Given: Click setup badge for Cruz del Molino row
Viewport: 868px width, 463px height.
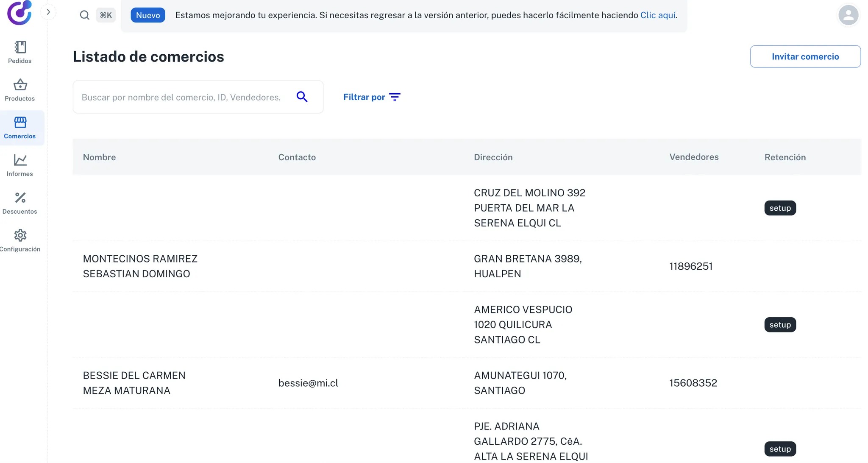Looking at the screenshot, I should click(780, 208).
